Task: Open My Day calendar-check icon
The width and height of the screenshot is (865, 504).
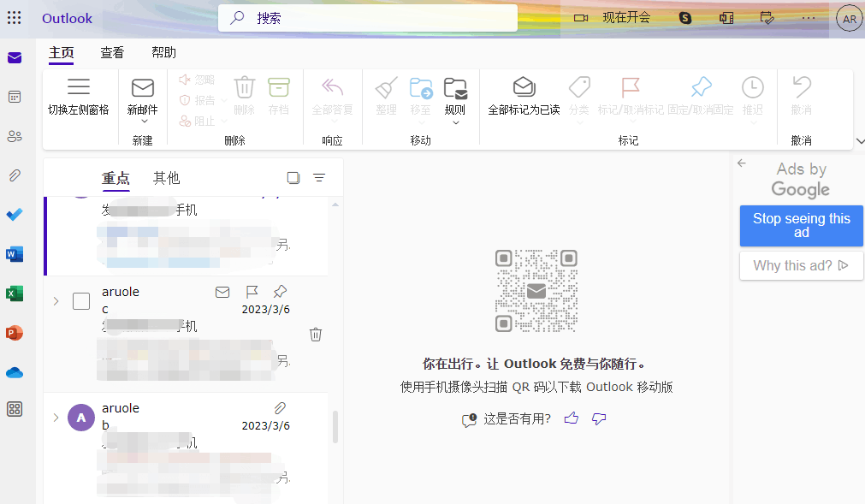Action: point(767,18)
